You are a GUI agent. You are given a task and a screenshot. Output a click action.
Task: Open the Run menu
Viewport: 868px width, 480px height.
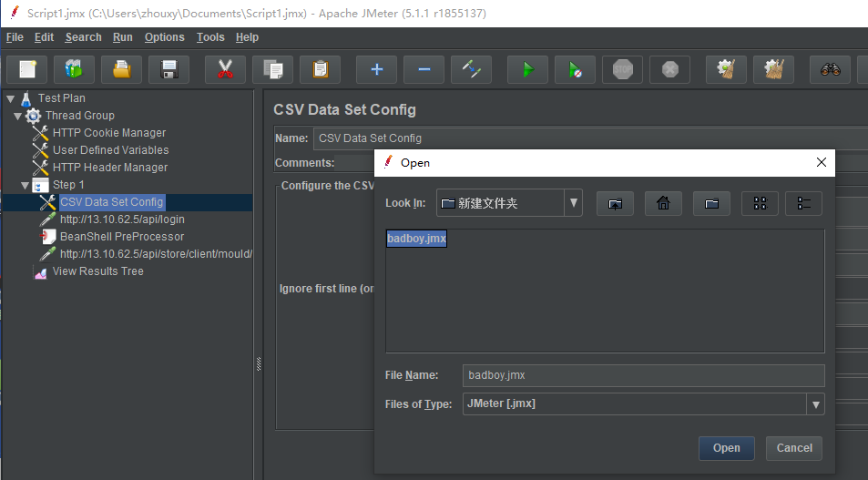[x=122, y=37]
